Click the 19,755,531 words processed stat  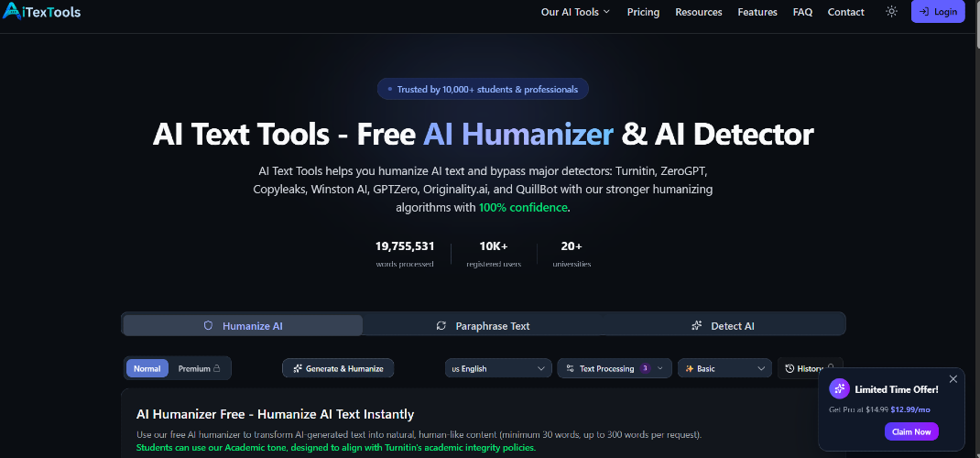(x=405, y=255)
